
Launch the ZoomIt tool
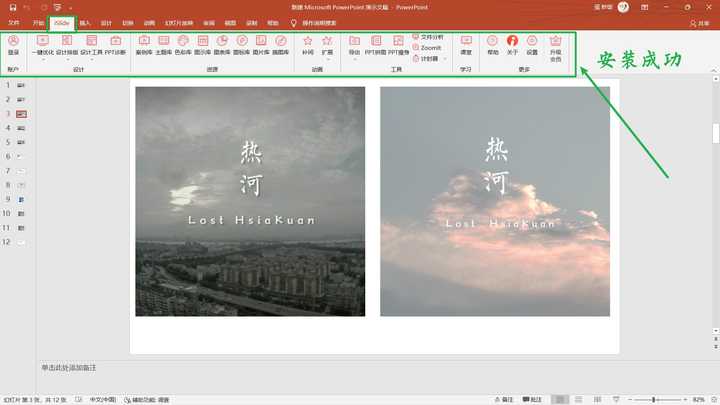click(427, 48)
